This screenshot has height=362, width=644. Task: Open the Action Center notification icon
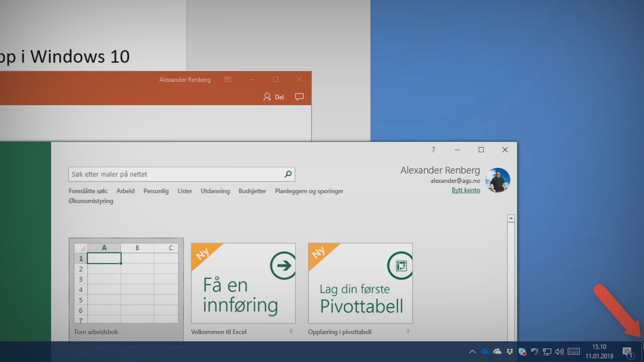(x=627, y=351)
